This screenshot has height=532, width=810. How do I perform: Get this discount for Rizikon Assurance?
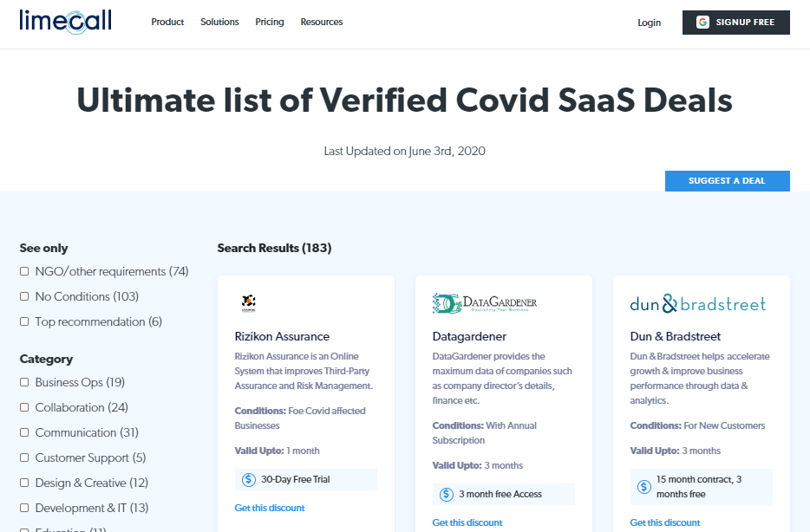coord(270,508)
